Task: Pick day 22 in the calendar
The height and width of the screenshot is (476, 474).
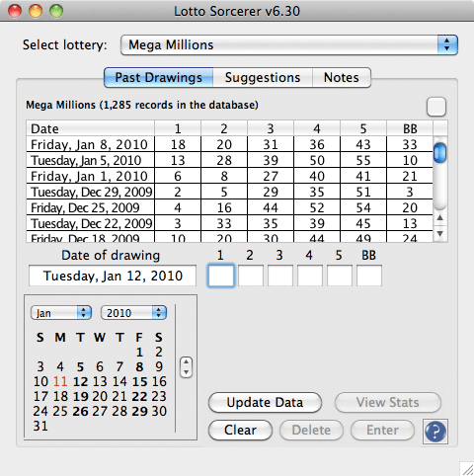Action: pos(139,397)
